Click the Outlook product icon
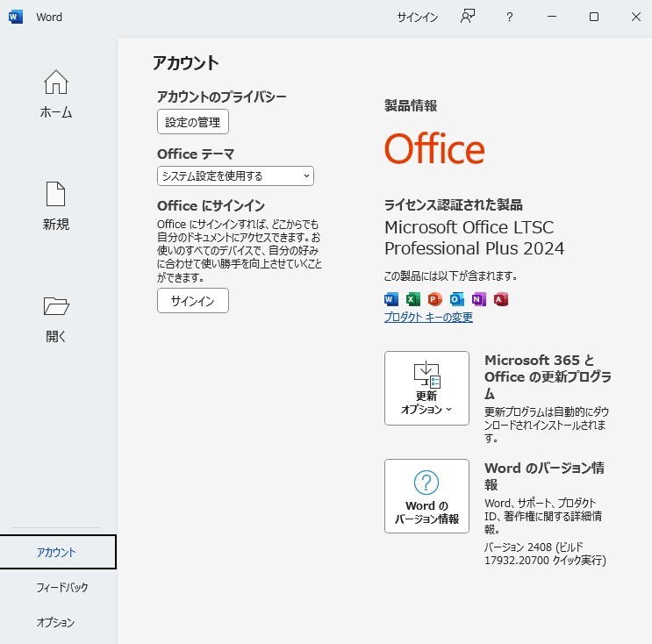 point(457,299)
